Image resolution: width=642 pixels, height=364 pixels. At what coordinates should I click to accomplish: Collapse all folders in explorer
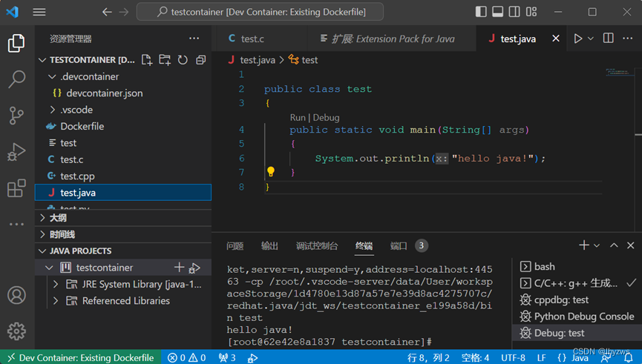point(200,60)
